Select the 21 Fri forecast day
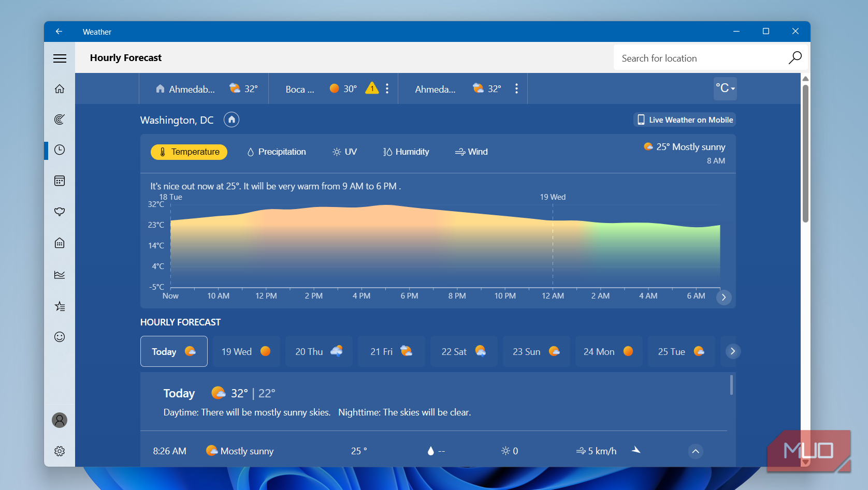Viewport: 868px width, 490px height. (x=392, y=351)
